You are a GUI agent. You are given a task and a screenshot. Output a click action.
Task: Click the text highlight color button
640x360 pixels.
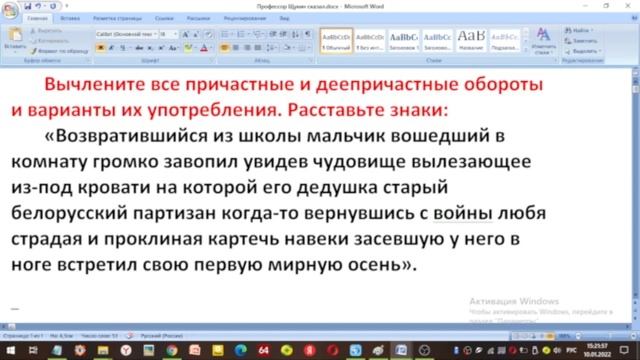(188, 48)
